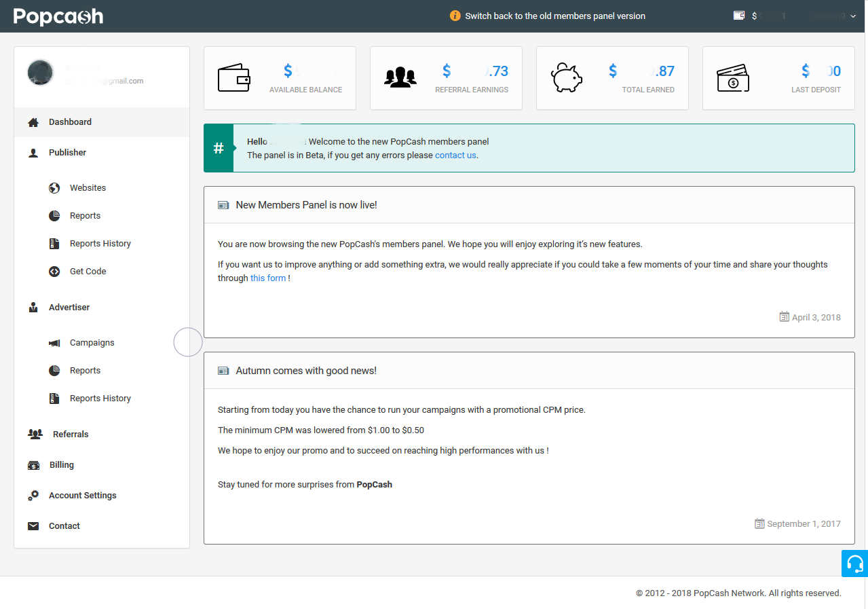Click the Popcash logo
The image size is (868, 609).
pyautogui.click(x=58, y=16)
